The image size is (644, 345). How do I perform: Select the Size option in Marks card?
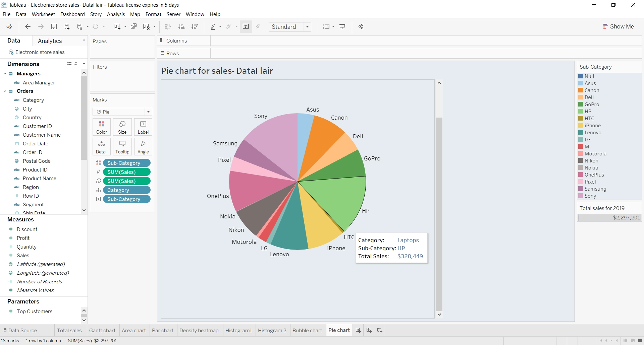point(122,127)
